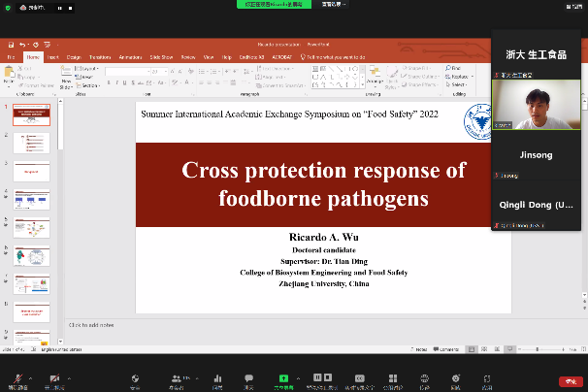588x392 pixels.
Task: Expand microphone audio options arrow
Action: (29, 377)
